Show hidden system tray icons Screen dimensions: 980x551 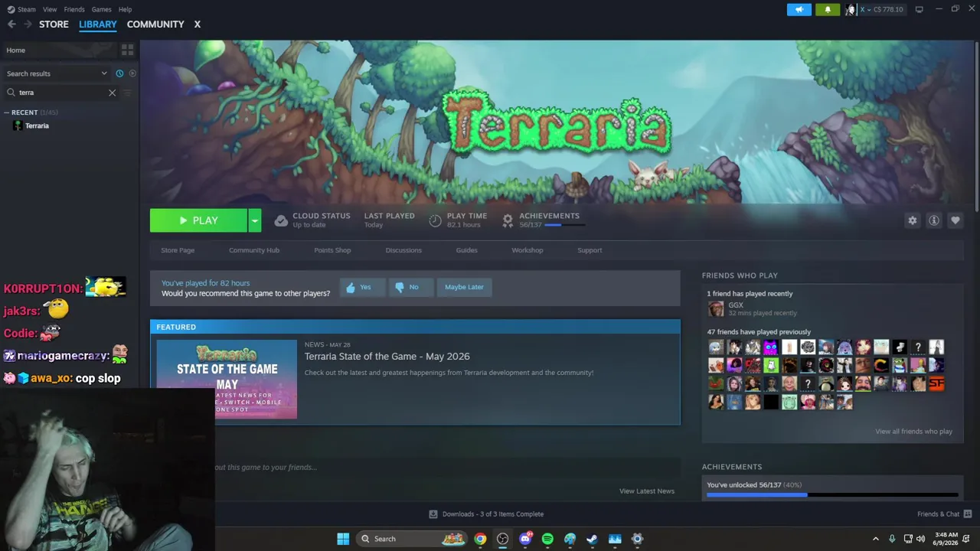point(876,539)
